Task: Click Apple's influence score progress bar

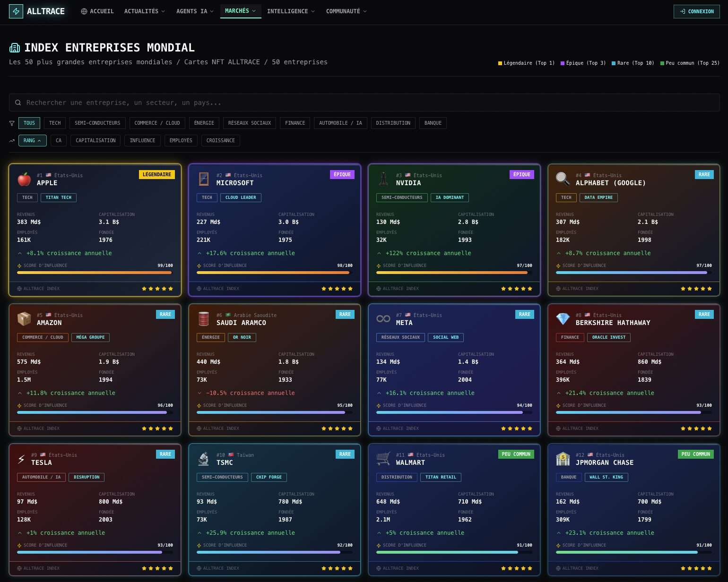Action: 95,273
